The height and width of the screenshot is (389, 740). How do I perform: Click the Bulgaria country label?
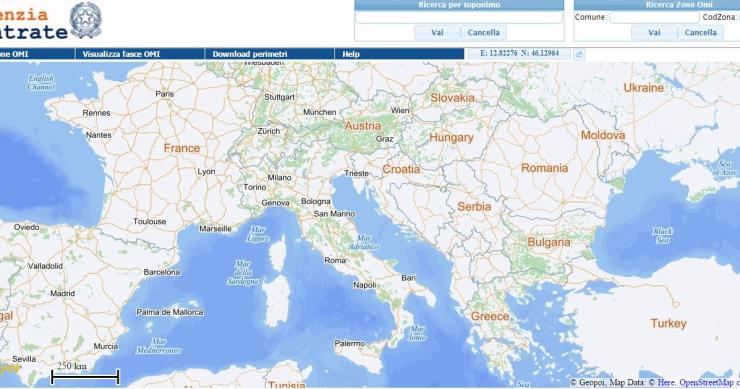(x=549, y=243)
